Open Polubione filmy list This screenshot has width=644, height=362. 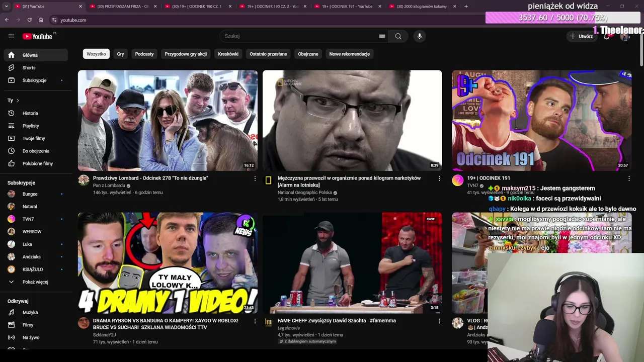[36, 163]
